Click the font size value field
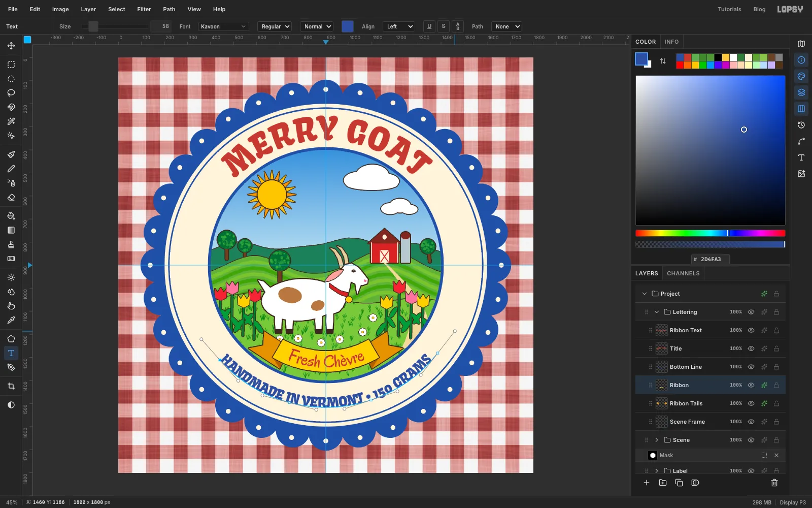812x508 pixels. tap(161, 26)
